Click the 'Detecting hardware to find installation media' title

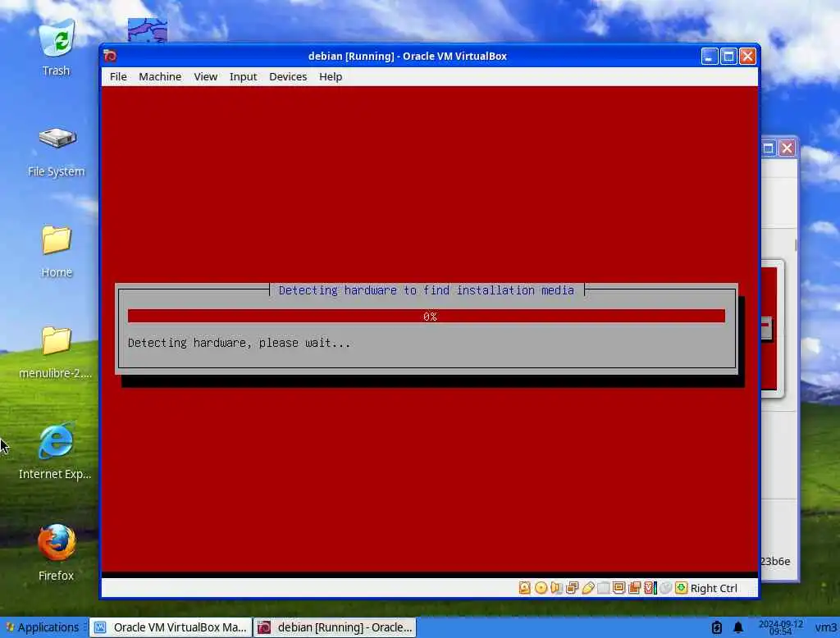coord(427,289)
